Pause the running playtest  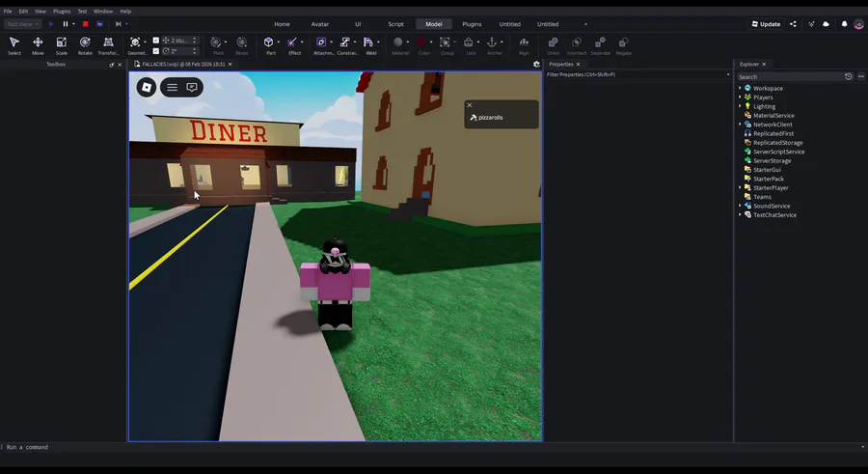click(66, 24)
